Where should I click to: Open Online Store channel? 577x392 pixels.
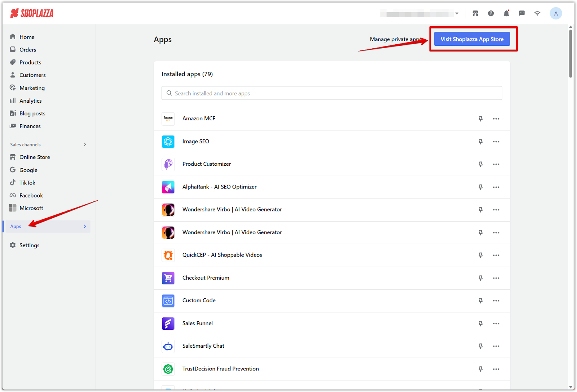[35, 157]
